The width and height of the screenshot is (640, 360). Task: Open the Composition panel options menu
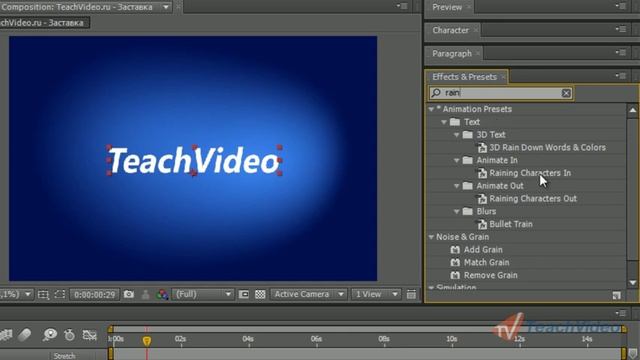tap(402, 6)
